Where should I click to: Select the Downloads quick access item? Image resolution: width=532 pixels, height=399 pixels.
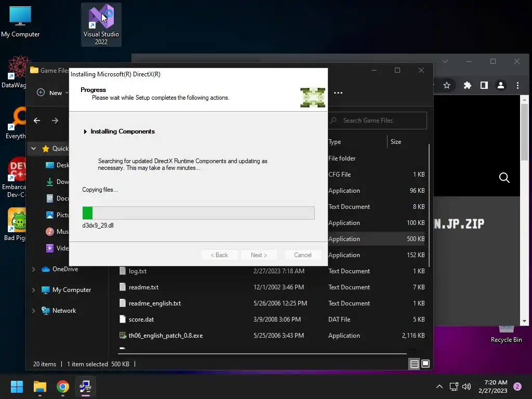(57, 181)
